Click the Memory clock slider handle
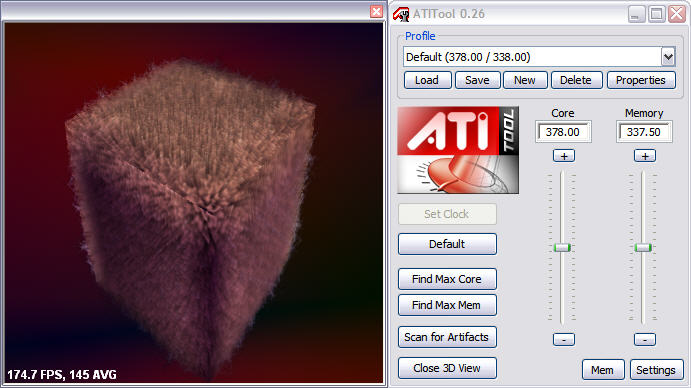The height and width of the screenshot is (388, 691). pyautogui.click(x=643, y=247)
